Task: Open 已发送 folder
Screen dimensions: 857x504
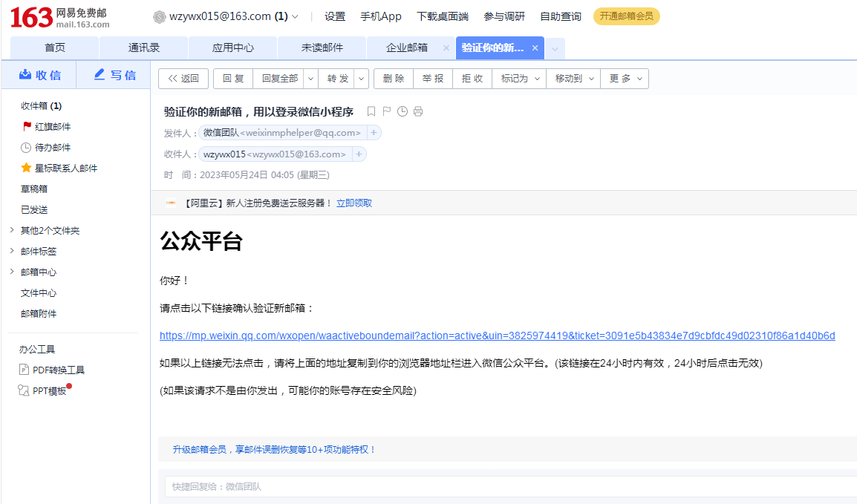Action: coord(34,209)
